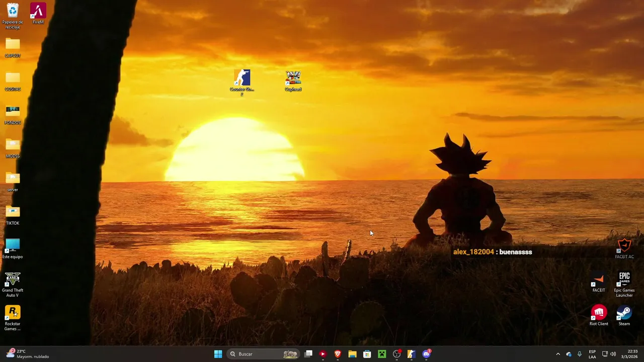Select the CAPCUT folder on the desktop
The height and width of the screenshot is (362, 644).
point(13,47)
